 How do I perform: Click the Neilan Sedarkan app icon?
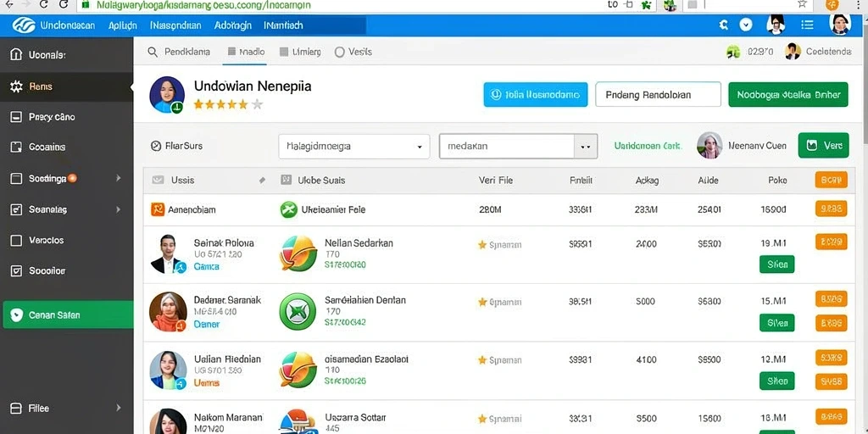(x=298, y=253)
